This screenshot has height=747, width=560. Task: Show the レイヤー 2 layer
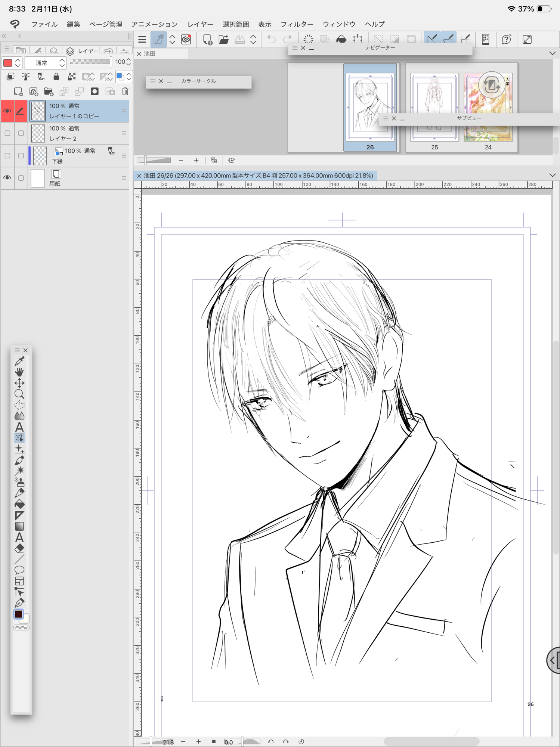pos(7,133)
